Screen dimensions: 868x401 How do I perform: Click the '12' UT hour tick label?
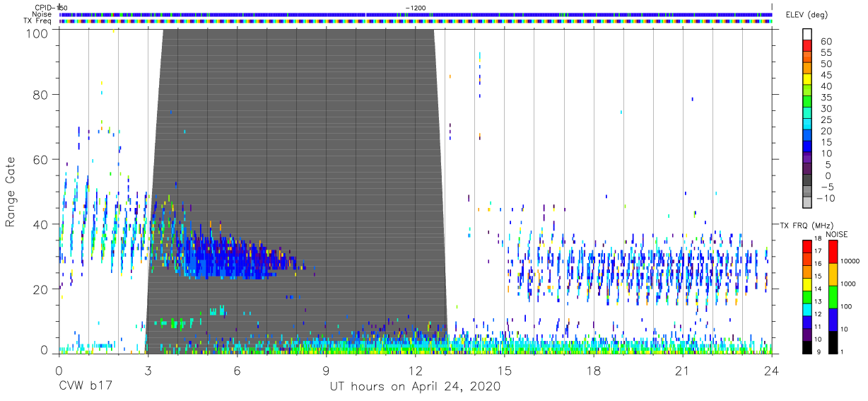point(415,370)
